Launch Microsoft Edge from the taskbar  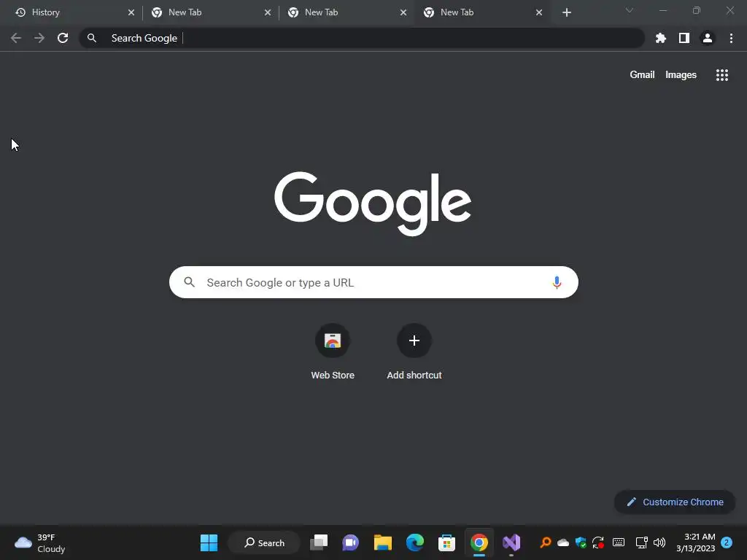(414, 542)
